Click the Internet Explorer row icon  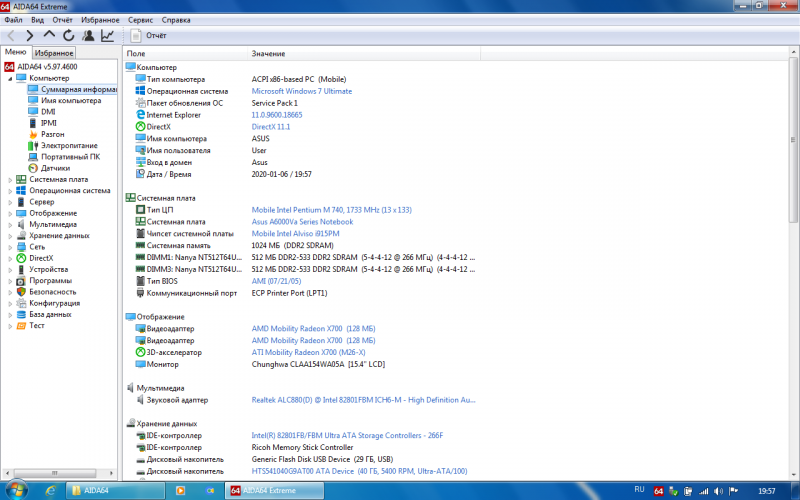click(140, 115)
